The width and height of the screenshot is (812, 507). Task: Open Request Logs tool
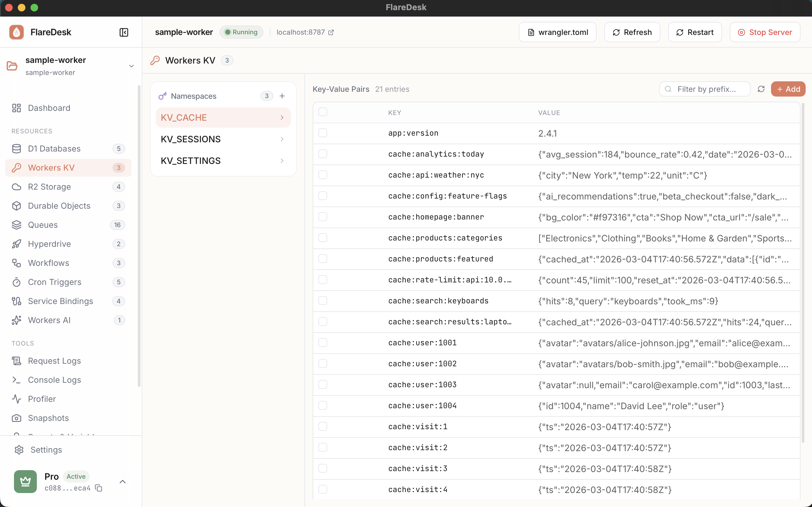click(54, 361)
